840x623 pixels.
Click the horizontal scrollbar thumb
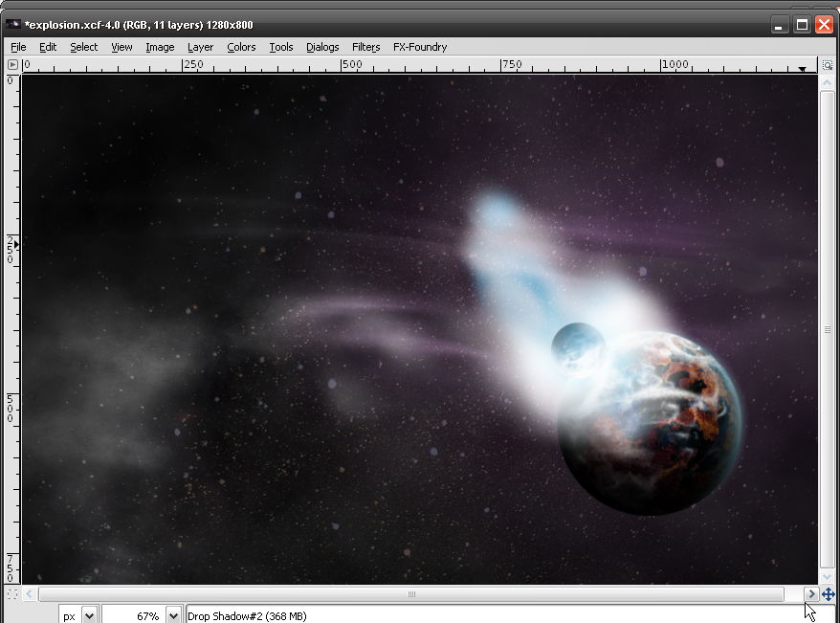coord(411,593)
